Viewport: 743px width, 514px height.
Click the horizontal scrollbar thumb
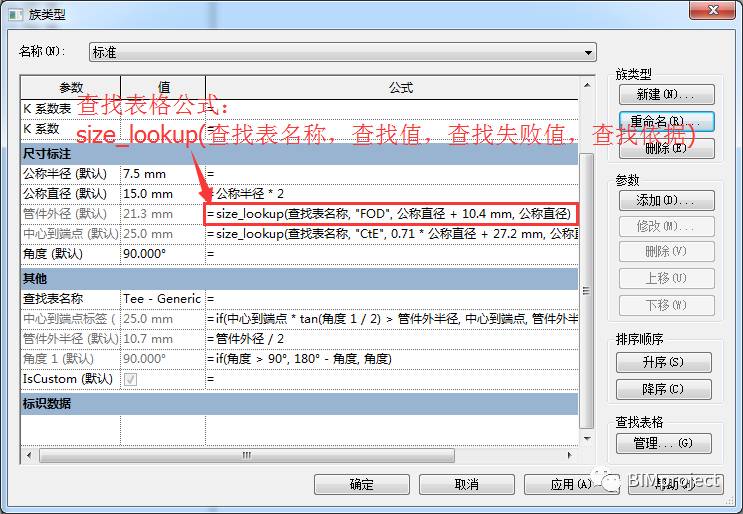tap(247, 456)
